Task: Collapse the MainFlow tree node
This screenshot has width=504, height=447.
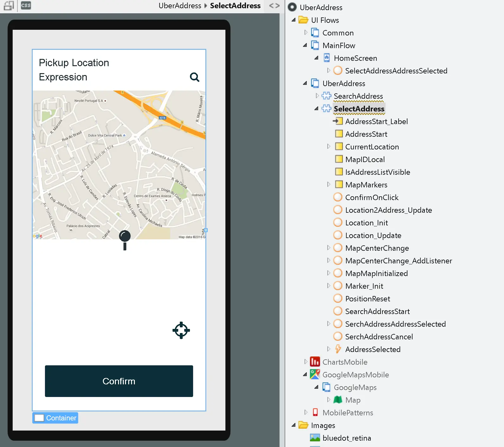Action: click(305, 45)
